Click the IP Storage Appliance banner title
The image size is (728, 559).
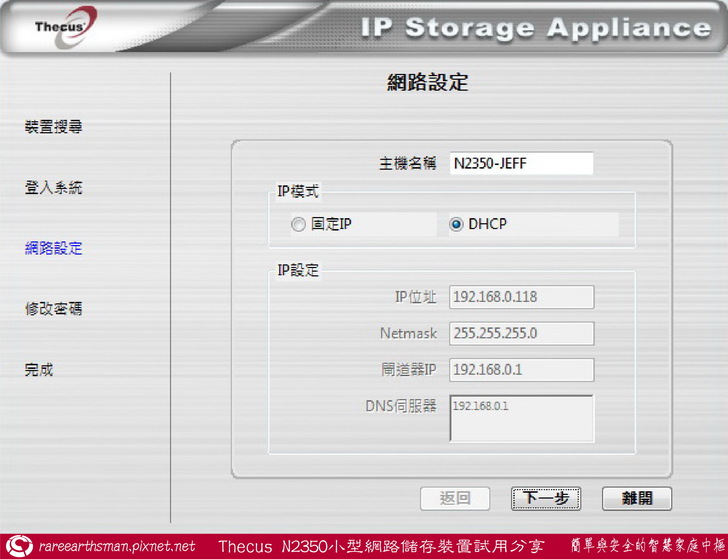coord(536,28)
